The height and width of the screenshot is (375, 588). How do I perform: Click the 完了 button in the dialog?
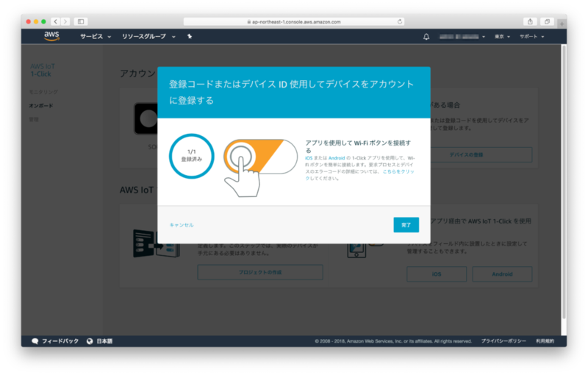(406, 225)
